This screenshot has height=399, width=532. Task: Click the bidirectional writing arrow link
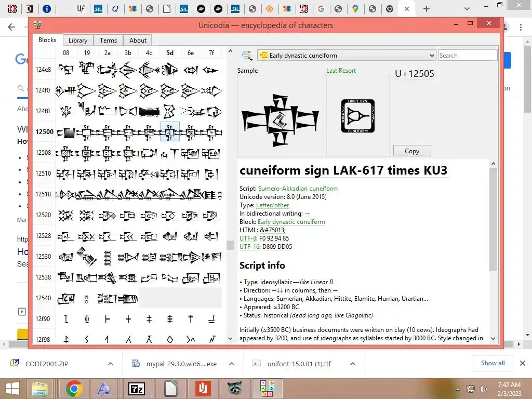307,214
